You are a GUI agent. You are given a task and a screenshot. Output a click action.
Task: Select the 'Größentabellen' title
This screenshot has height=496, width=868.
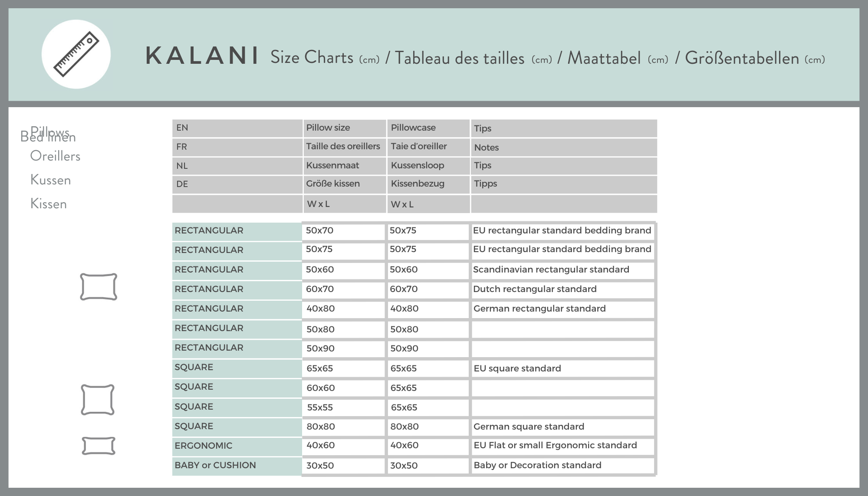coord(742,58)
